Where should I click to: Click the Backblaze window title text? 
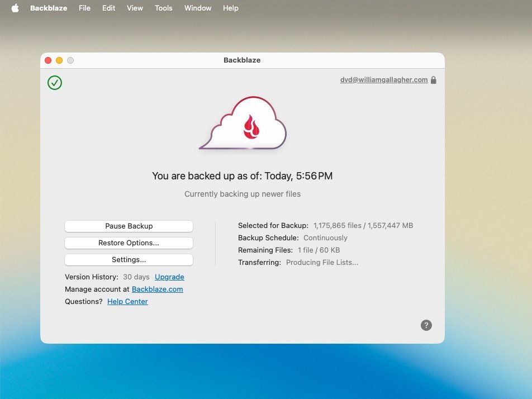(x=242, y=60)
